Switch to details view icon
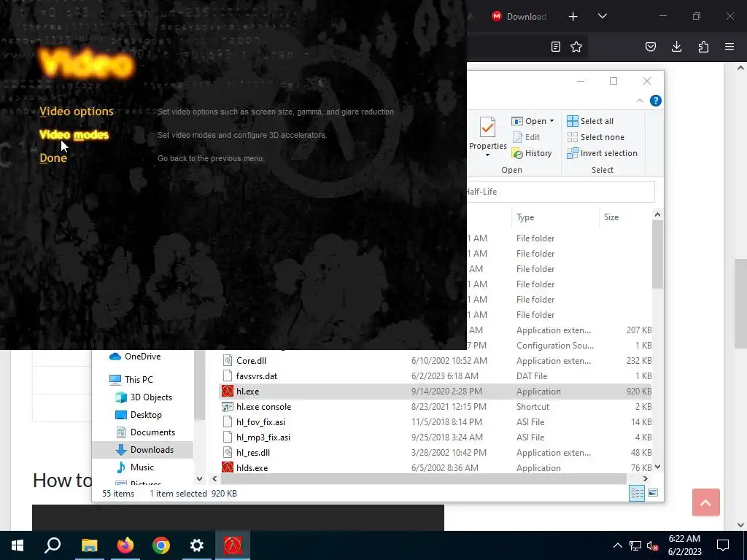The height and width of the screenshot is (560, 747). click(x=637, y=494)
